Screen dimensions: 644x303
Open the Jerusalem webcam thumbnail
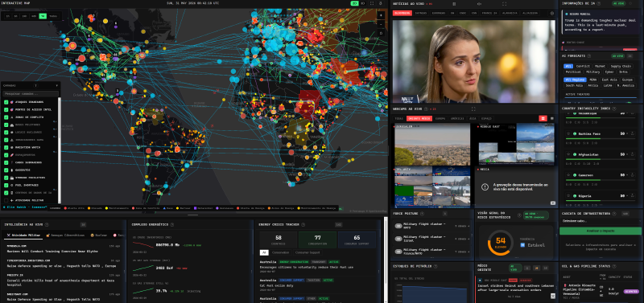432,145
